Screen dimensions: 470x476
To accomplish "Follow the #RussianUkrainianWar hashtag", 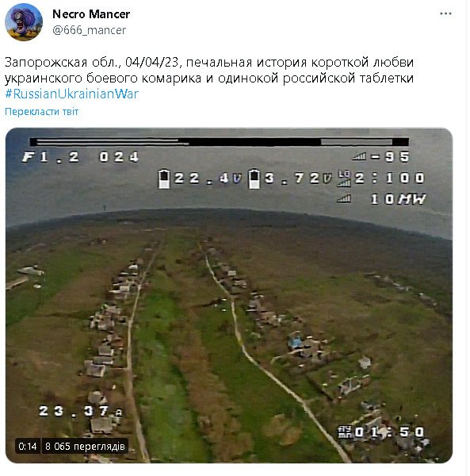I will [72, 94].
